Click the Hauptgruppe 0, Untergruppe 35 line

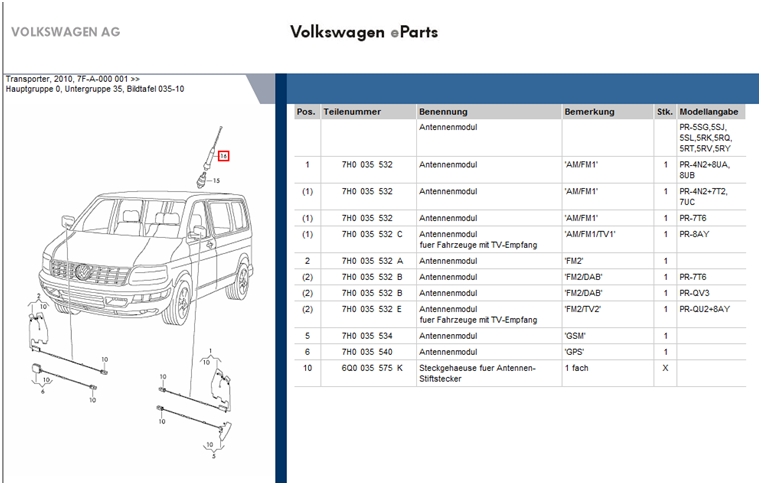95,89
